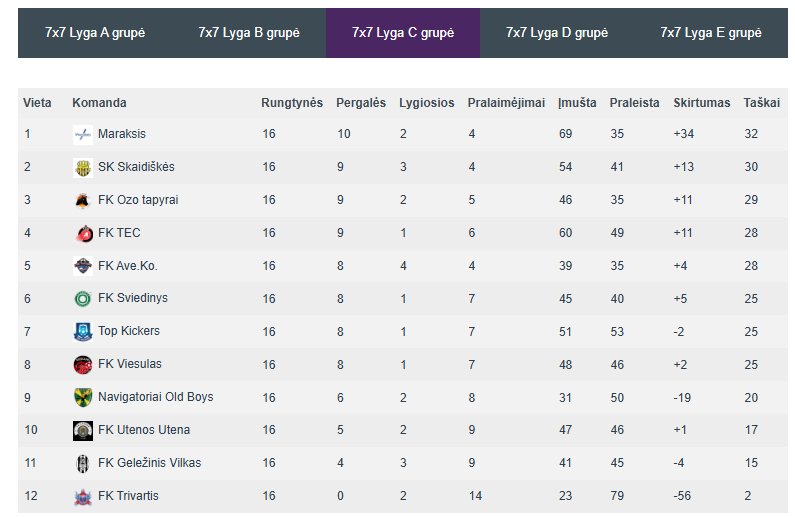Click the FK Viesulas team logo
795x517 pixels.
[x=83, y=365]
